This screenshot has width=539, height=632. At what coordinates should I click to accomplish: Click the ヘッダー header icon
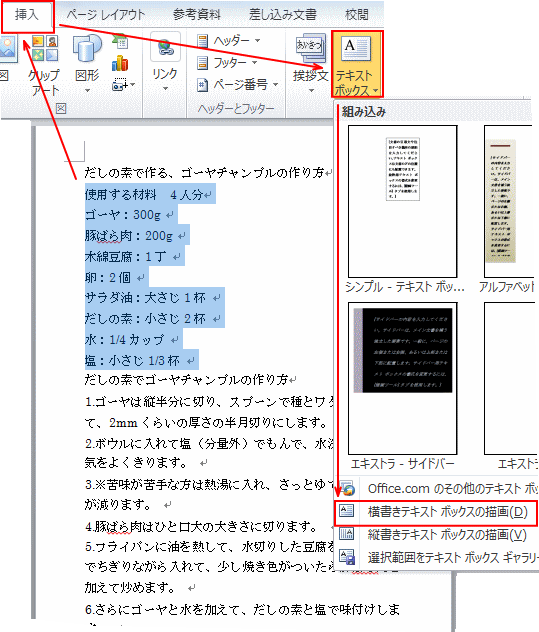(203, 41)
